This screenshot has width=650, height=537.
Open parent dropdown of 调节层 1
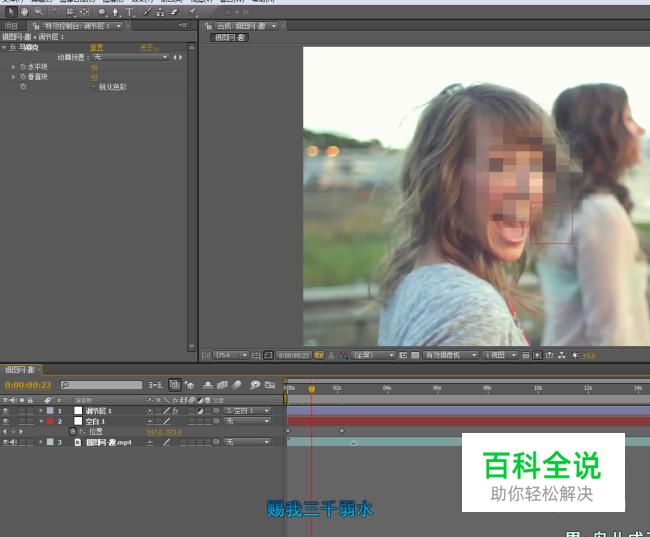click(247, 411)
